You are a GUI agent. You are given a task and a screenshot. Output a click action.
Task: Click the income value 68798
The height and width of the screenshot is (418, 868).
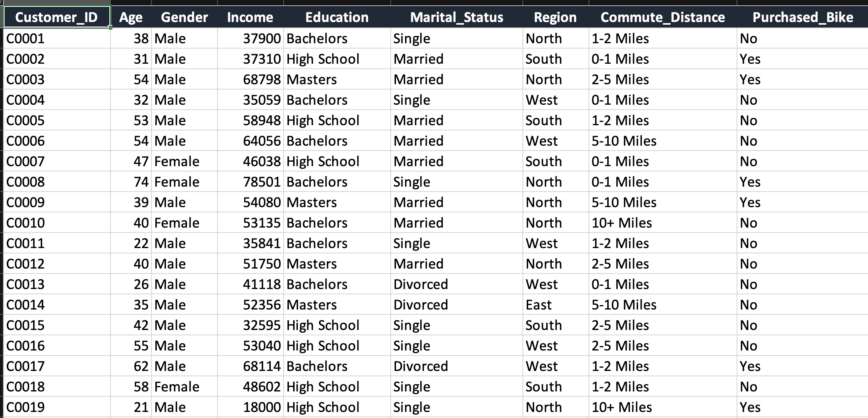pyautogui.click(x=262, y=80)
